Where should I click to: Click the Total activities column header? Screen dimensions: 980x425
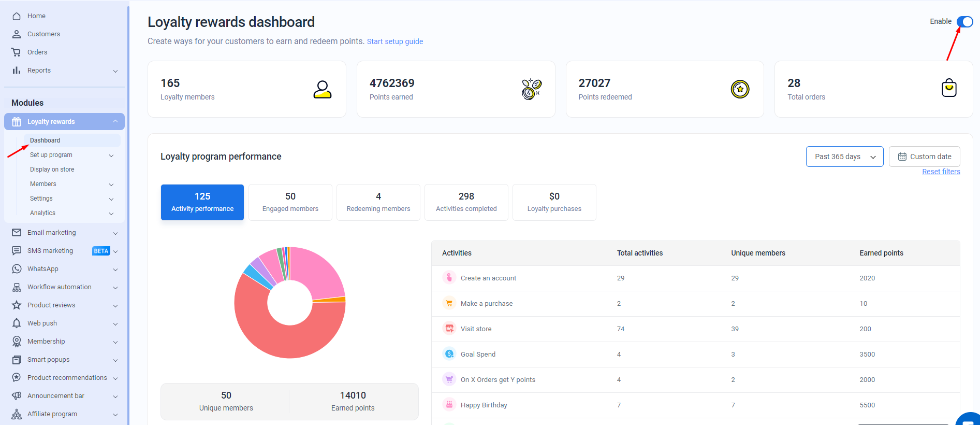point(640,253)
